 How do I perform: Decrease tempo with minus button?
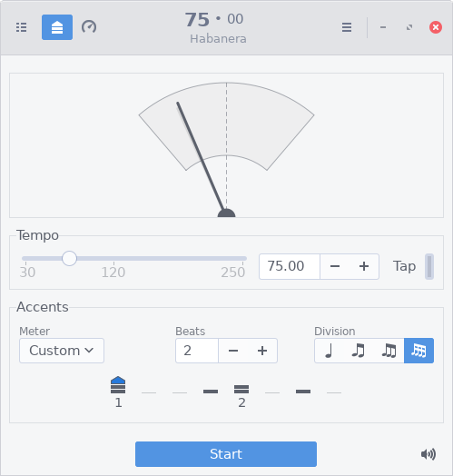tap(335, 266)
